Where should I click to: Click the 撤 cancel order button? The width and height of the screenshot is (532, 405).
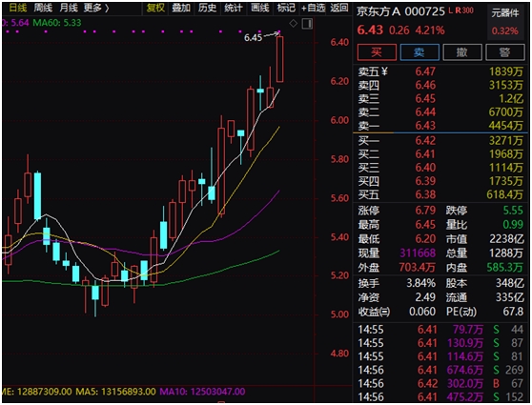pyautogui.click(x=462, y=52)
